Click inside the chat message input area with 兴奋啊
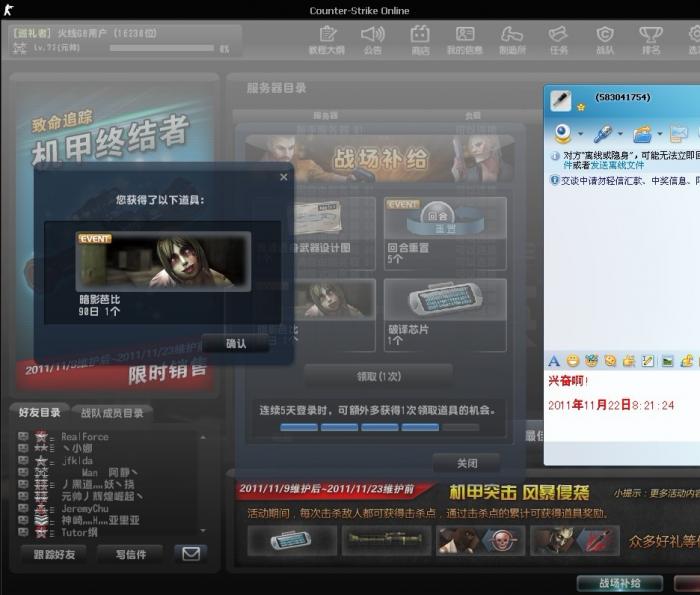Image resolution: width=700 pixels, height=595 pixels. (622, 406)
